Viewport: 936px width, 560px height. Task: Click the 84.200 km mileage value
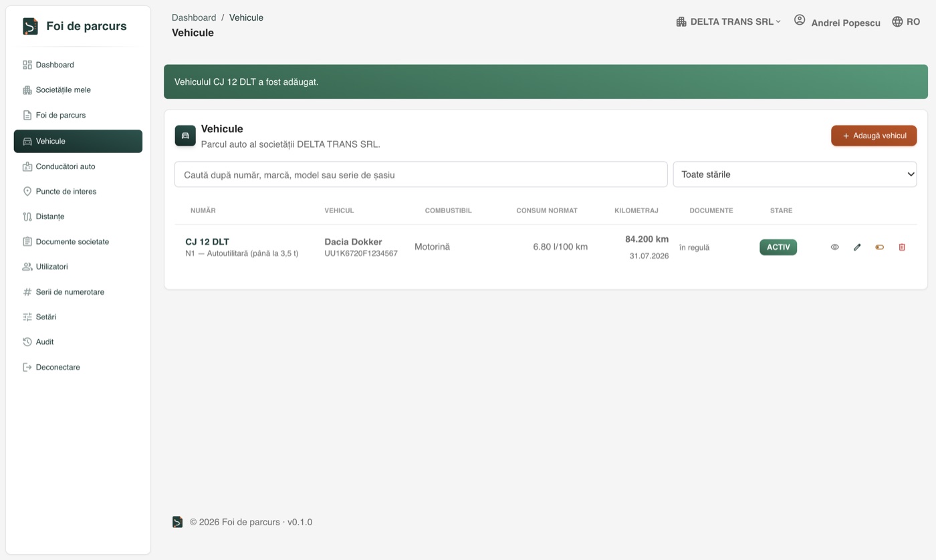pos(647,239)
